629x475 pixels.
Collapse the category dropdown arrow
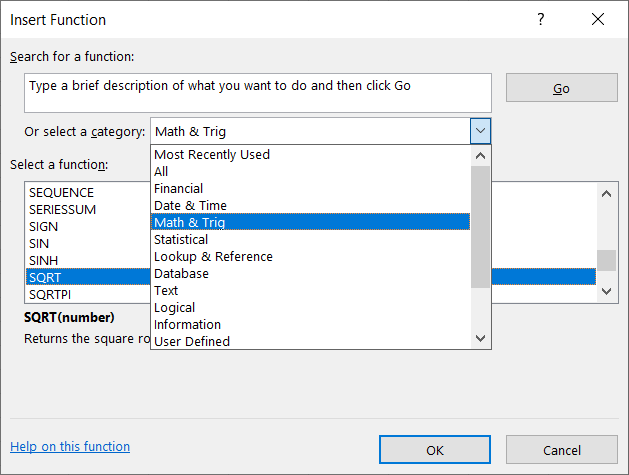[x=480, y=131]
